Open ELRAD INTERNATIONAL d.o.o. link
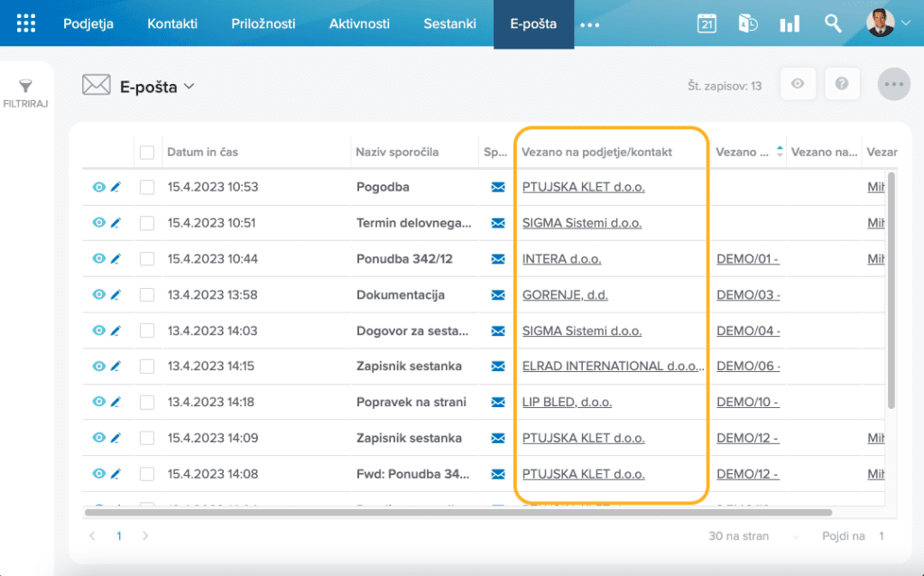 point(613,367)
